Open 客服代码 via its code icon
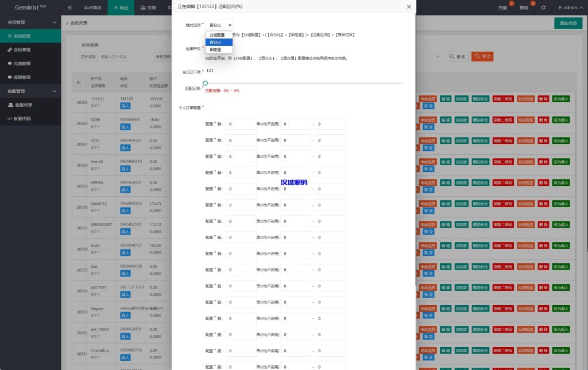 (x=9, y=118)
